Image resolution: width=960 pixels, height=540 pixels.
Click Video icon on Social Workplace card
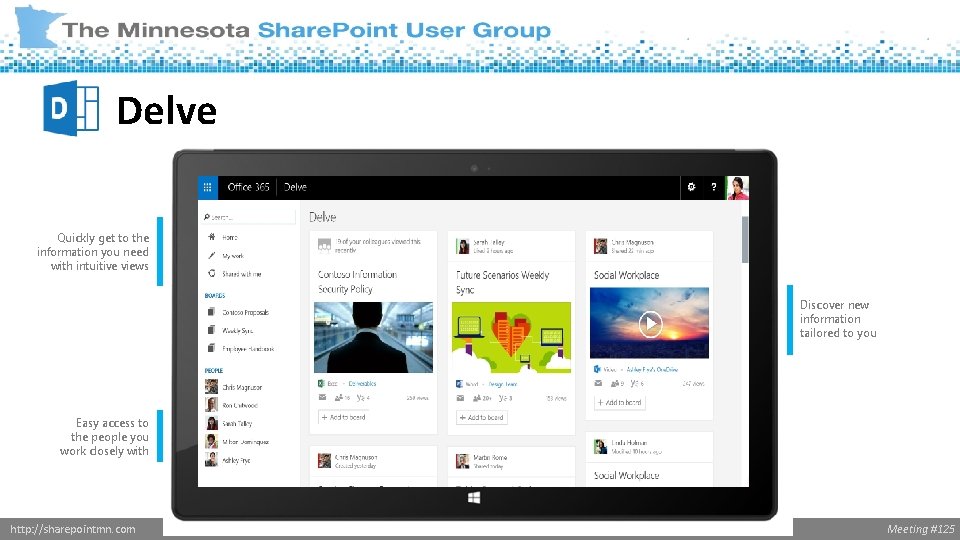click(598, 369)
